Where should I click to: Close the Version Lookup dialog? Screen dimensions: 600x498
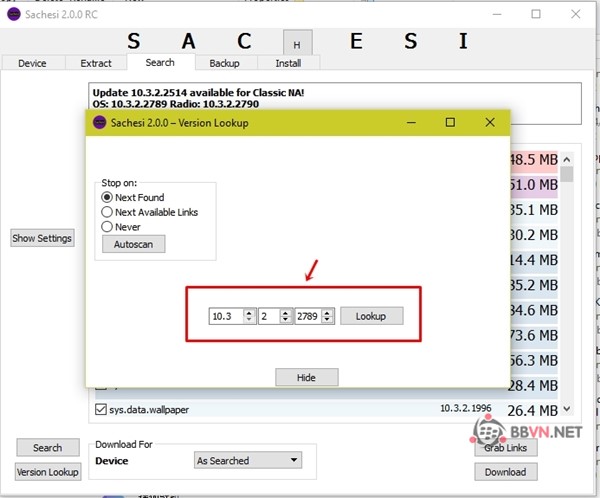pos(489,122)
